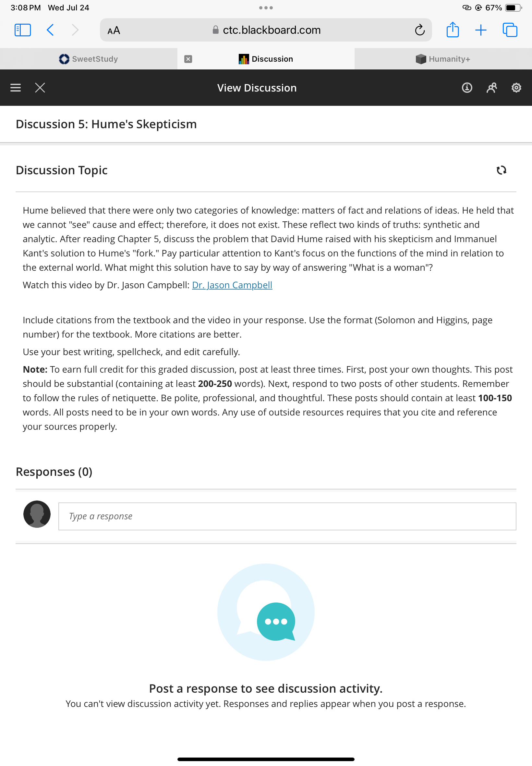Add a new Safari tab
This screenshot has width=532, height=766.
pyautogui.click(x=481, y=30)
